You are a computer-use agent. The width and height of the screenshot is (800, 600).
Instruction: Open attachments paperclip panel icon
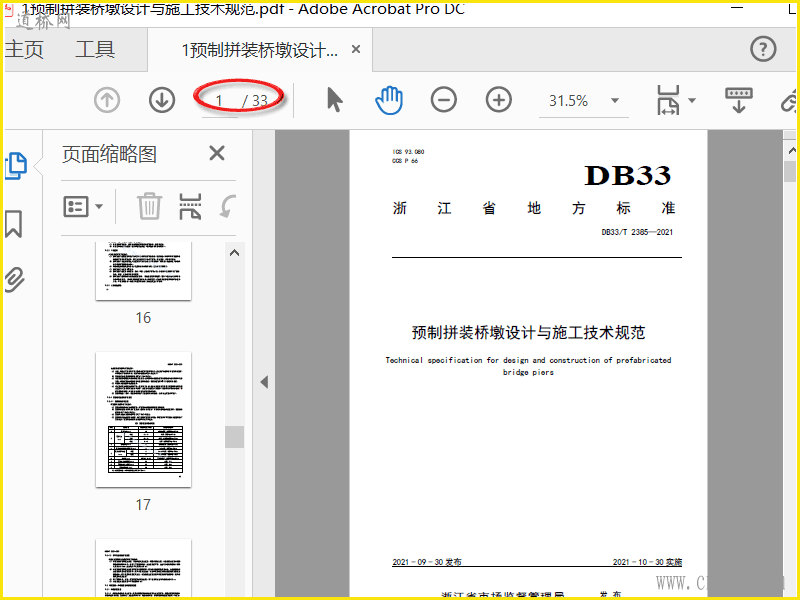pyautogui.click(x=14, y=280)
